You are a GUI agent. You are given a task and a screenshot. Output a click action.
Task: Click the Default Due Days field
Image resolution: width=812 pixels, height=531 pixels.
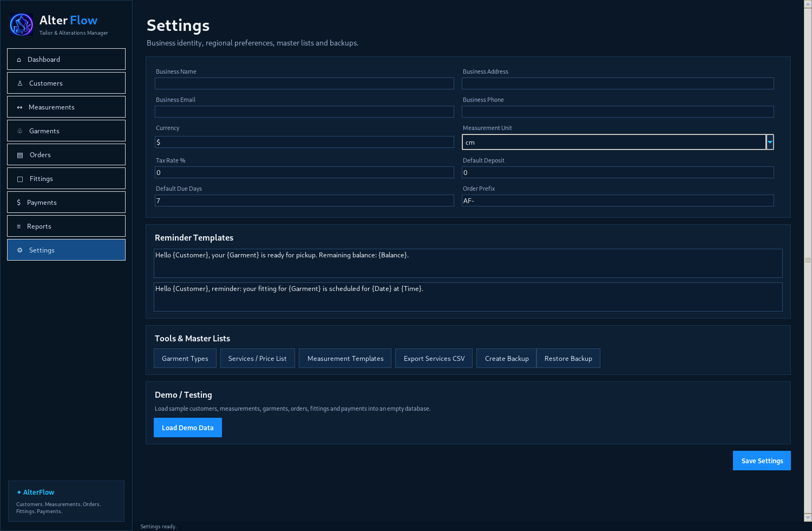pyautogui.click(x=304, y=200)
